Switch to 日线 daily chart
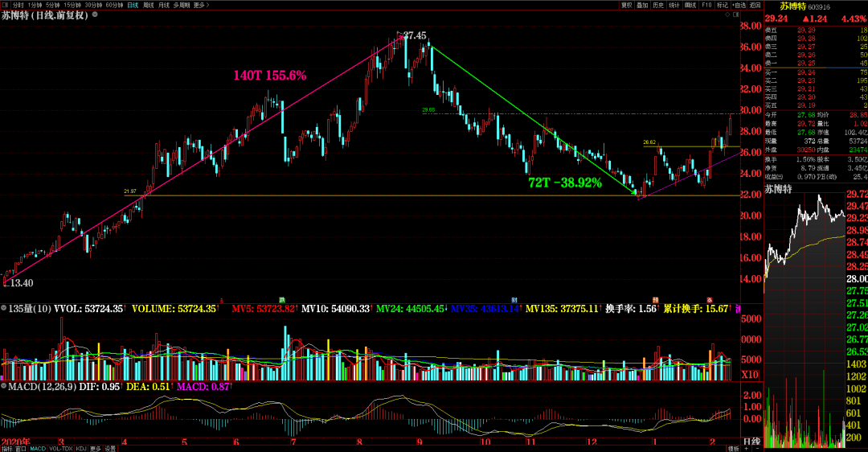Viewport: 868px width, 452px height. coord(133,5)
